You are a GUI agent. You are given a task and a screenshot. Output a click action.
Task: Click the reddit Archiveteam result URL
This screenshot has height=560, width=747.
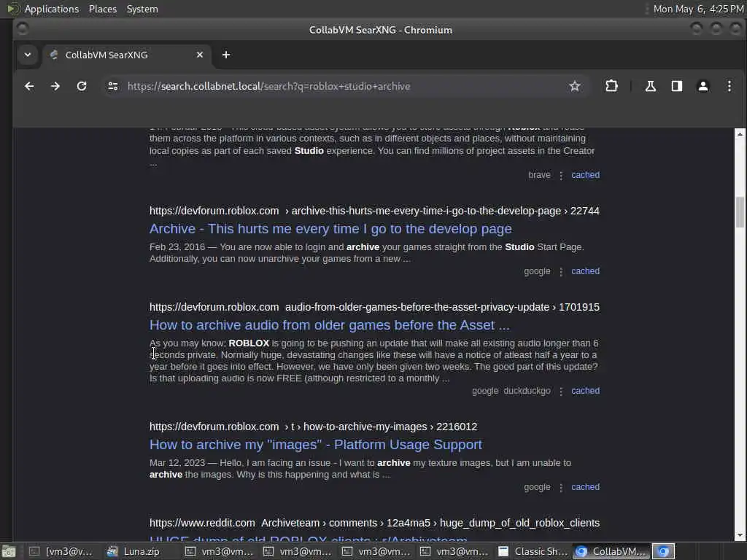point(374,523)
